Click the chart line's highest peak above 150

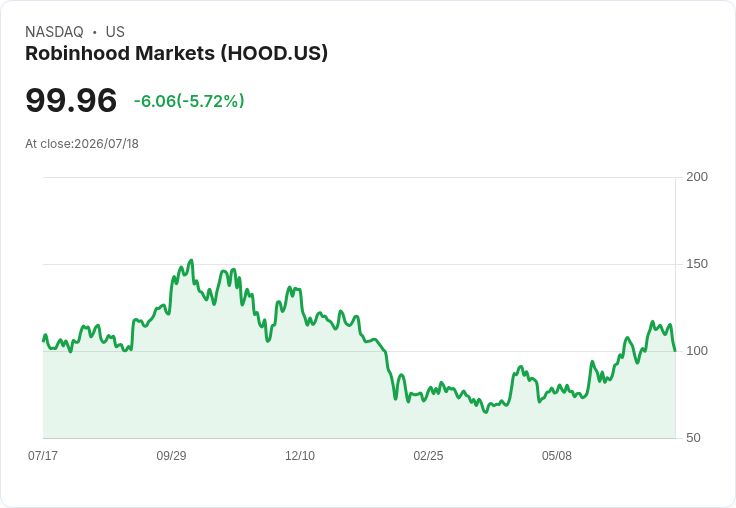coord(191,261)
